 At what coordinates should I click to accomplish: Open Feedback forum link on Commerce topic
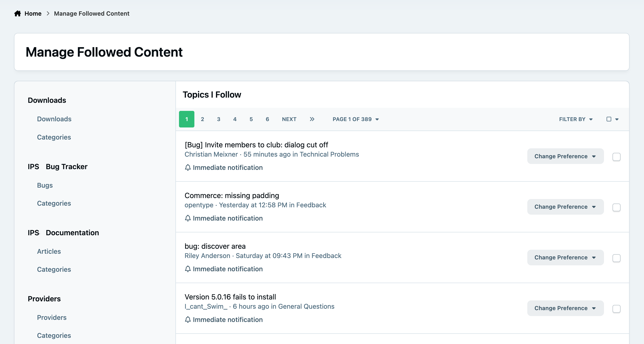pyautogui.click(x=311, y=205)
